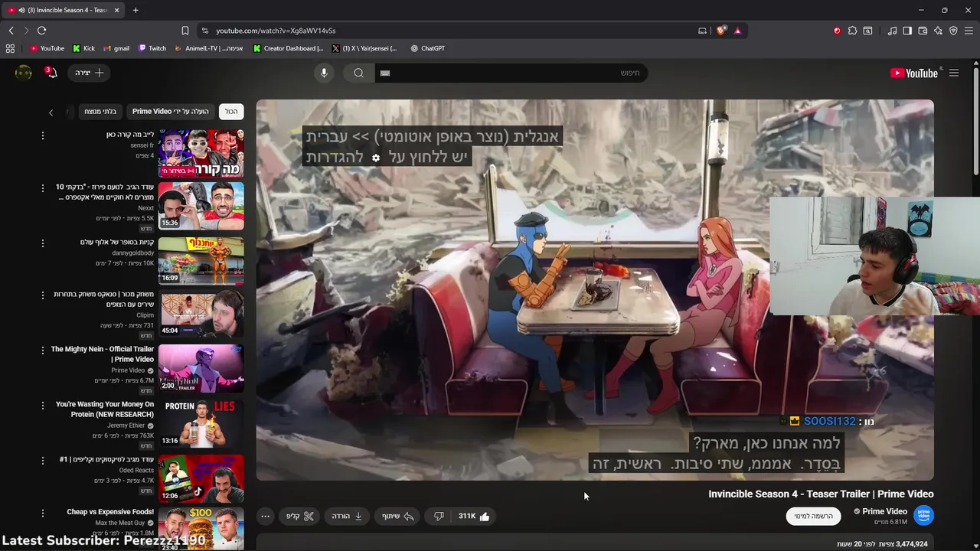
Task: Focus the YouTube search field
Action: click(511, 73)
